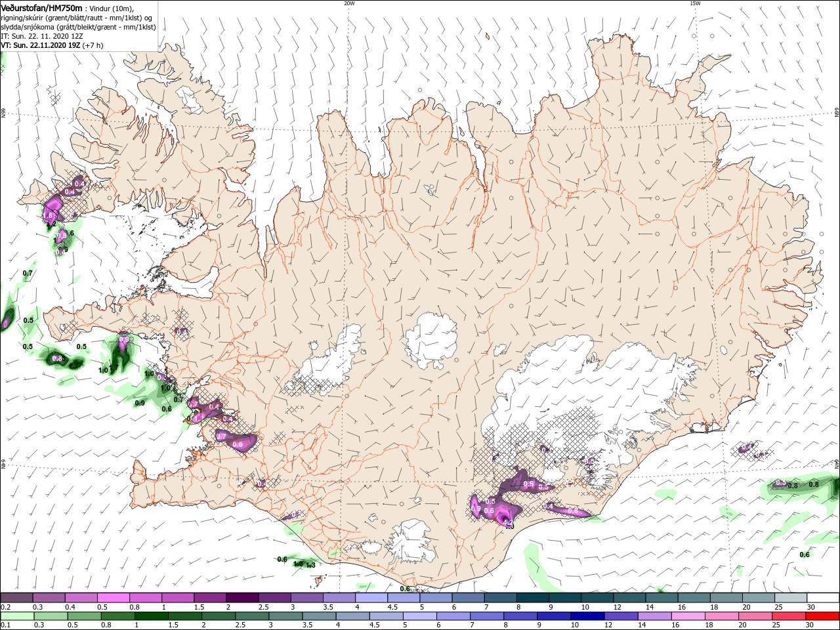Click the '0.1' label starting the lower legend

point(5,625)
